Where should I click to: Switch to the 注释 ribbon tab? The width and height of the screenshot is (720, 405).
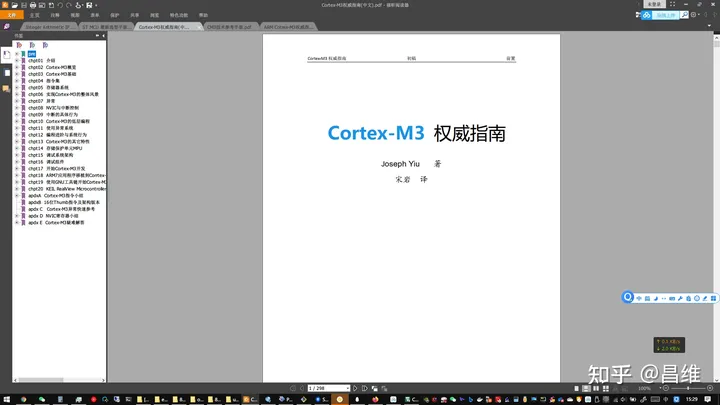click(x=55, y=15)
